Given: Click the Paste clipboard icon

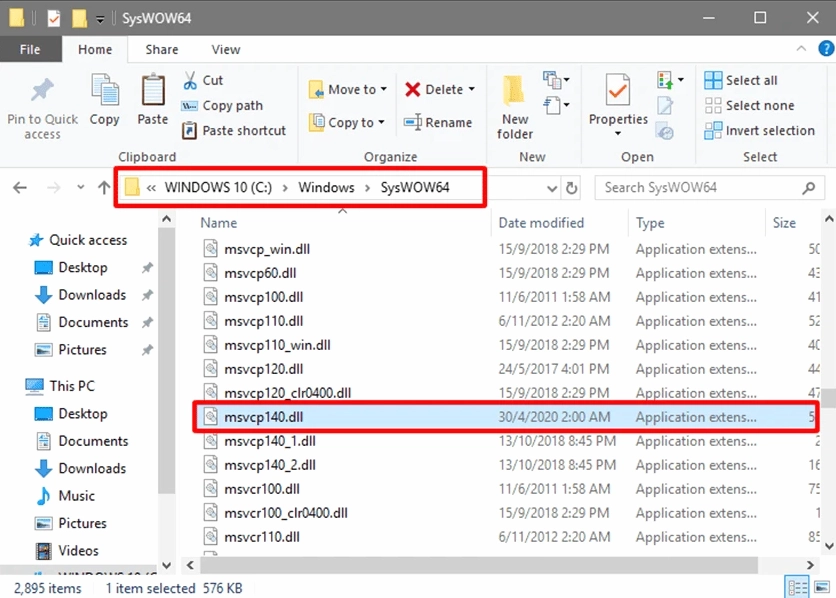Looking at the screenshot, I should [x=153, y=90].
